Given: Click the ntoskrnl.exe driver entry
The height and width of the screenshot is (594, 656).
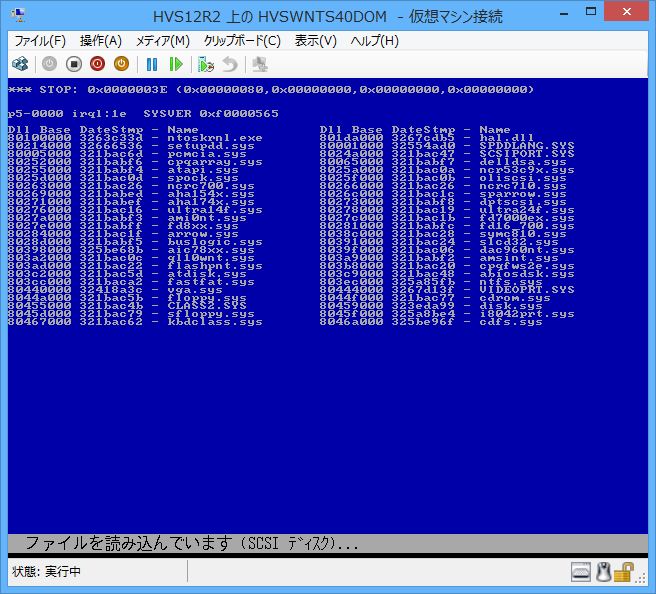Looking at the screenshot, I should pos(215,138).
